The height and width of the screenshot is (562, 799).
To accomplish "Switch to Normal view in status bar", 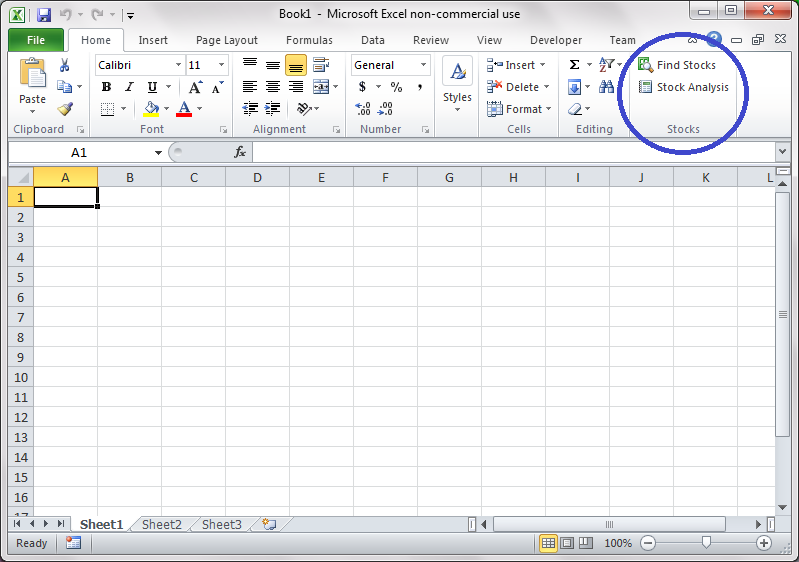I will point(548,543).
